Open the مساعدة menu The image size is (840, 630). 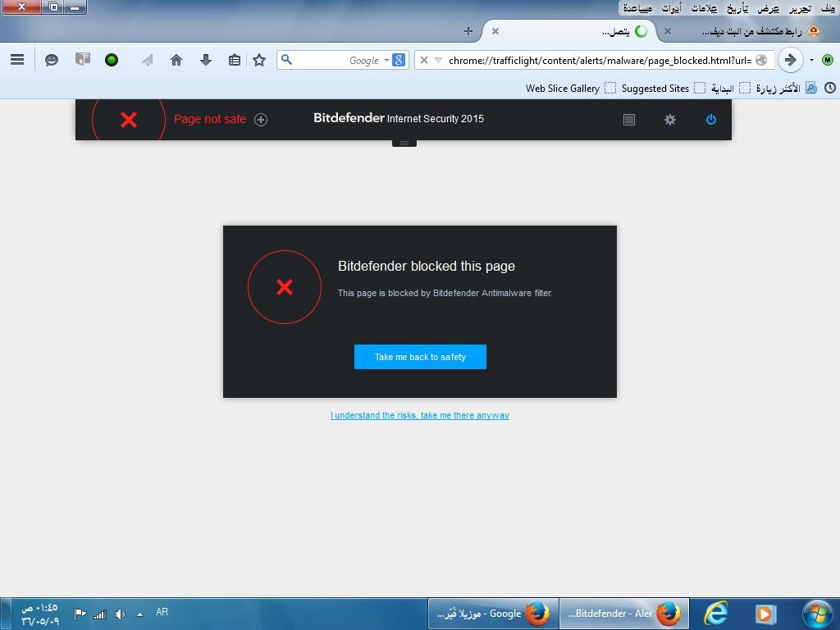(x=637, y=8)
